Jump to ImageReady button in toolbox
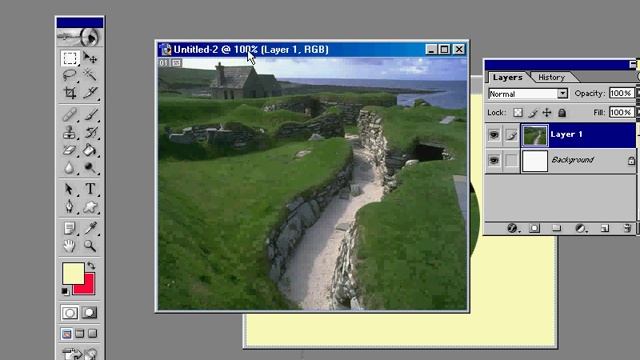This screenshot has height=360, width=640. coord(80,353)
